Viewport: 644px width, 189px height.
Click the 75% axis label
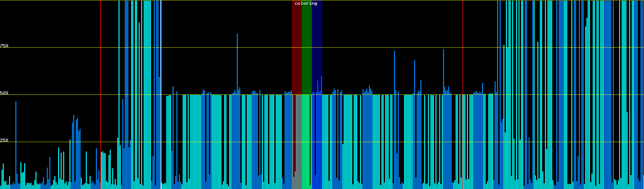(x=4, y=46)
